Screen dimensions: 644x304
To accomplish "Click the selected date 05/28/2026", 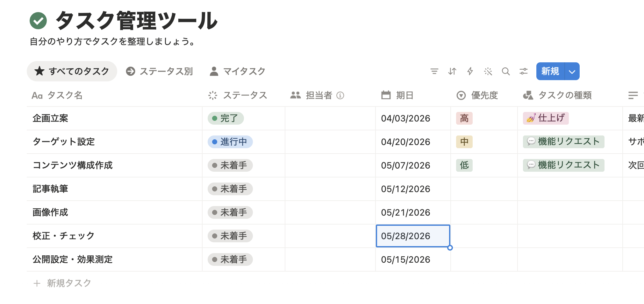I will pos(413,236).
